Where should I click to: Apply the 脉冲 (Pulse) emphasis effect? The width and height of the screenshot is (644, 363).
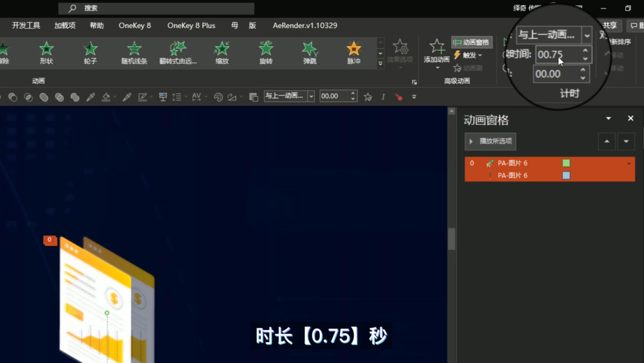[354, 53]
